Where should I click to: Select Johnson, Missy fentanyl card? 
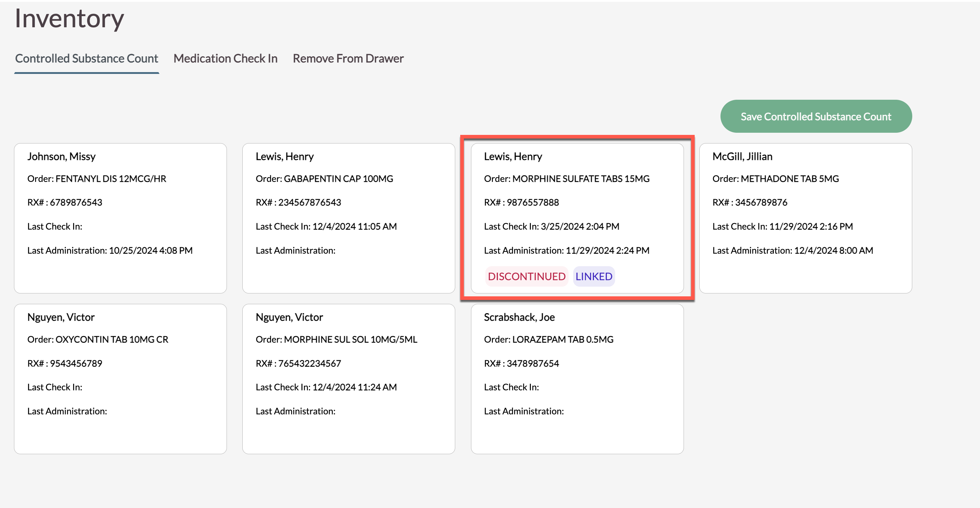(x=120, y=218)
